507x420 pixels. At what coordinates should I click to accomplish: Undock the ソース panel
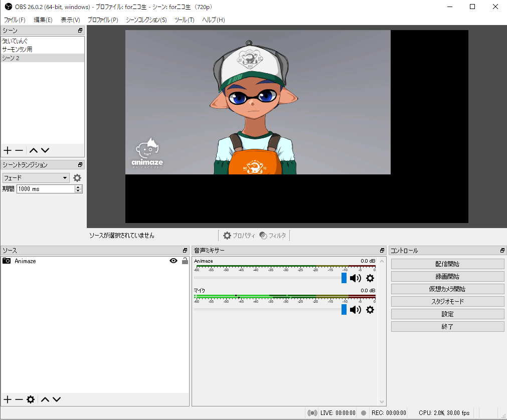185,251
